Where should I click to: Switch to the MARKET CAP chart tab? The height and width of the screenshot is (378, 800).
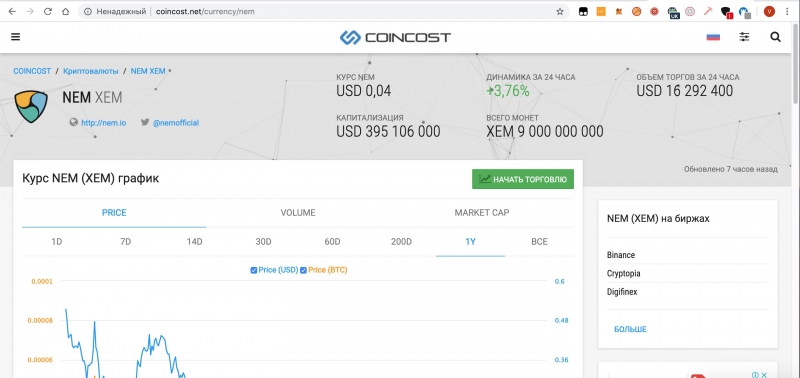pyautogui.click(x=482, y=213)
